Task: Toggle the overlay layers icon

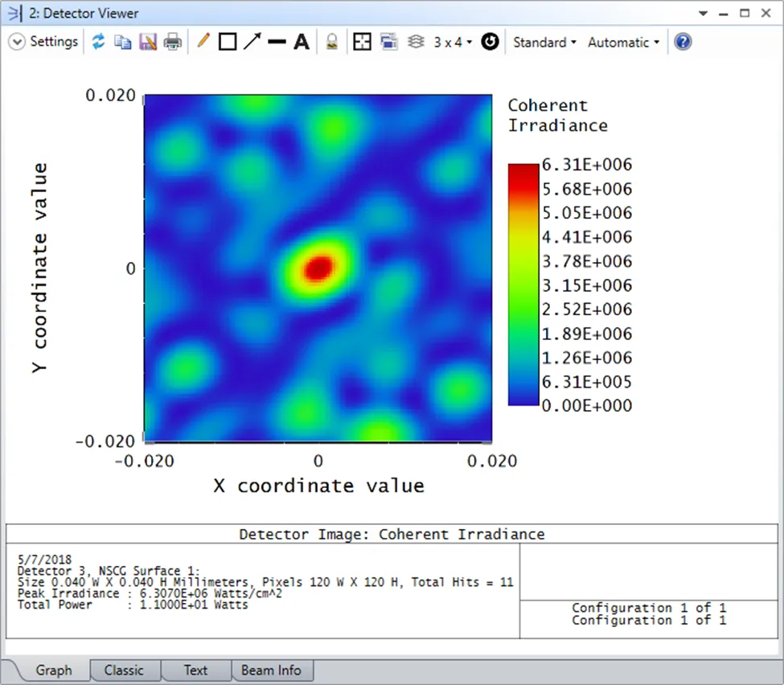Action: coord(416,43)
